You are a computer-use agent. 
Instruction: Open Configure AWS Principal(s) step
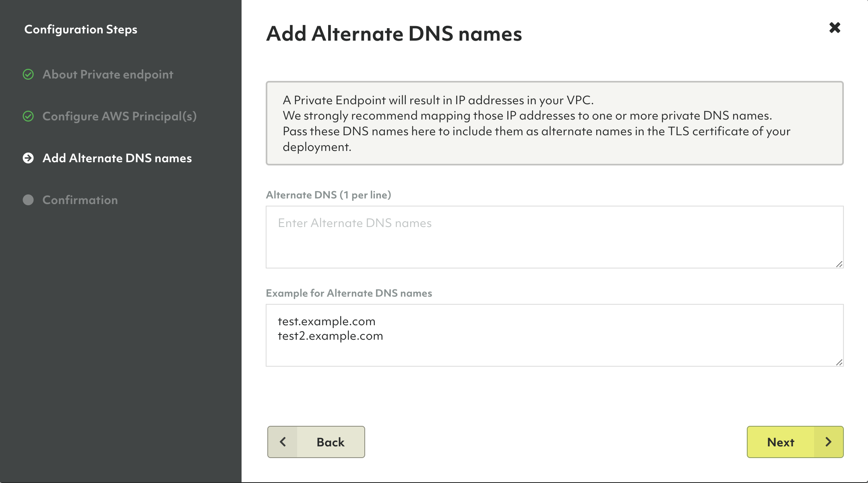120,116
